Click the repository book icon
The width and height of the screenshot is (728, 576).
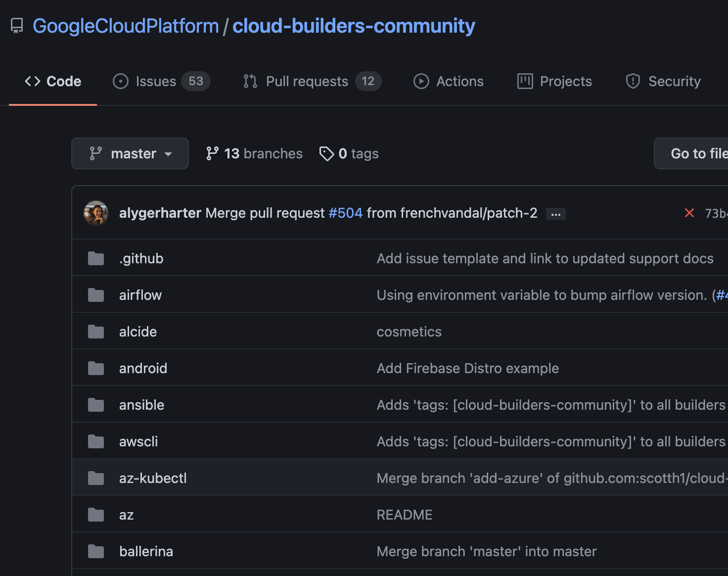click(x=17, y=26)
